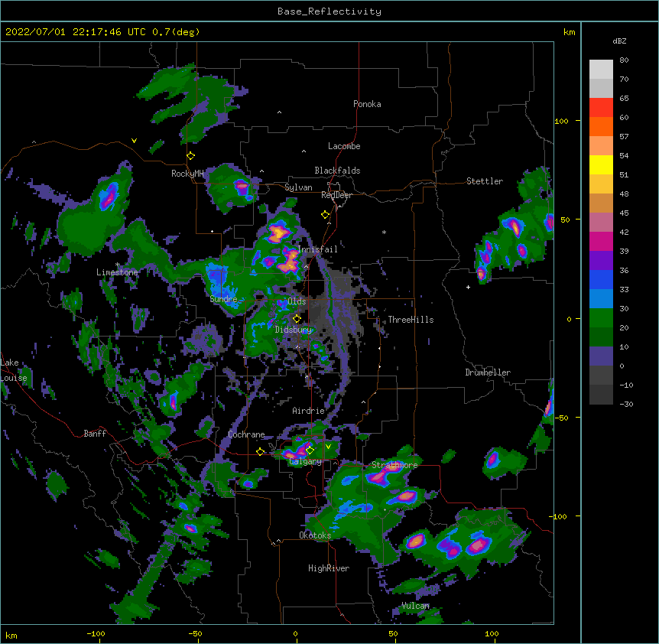Click the yellow diamond marker above the Calgary label
659x644 pixels.
point(310,450)
